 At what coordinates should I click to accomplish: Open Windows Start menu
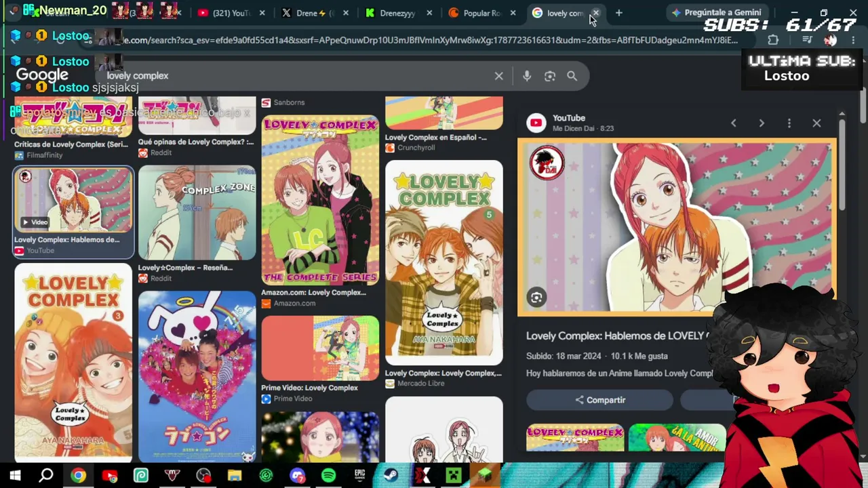click(x=15, y=476)
